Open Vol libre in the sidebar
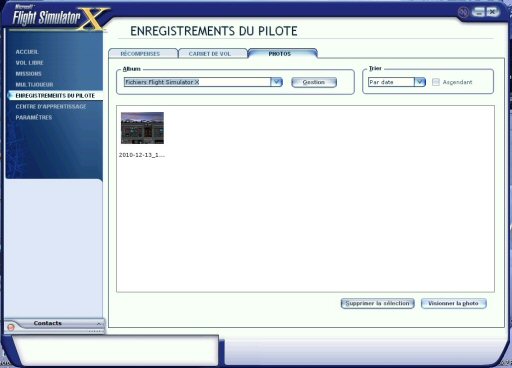The image size is (512, 368). point(29,63)
